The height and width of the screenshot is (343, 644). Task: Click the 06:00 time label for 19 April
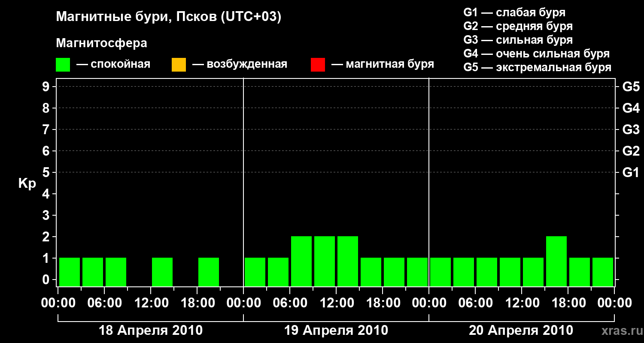290,303
